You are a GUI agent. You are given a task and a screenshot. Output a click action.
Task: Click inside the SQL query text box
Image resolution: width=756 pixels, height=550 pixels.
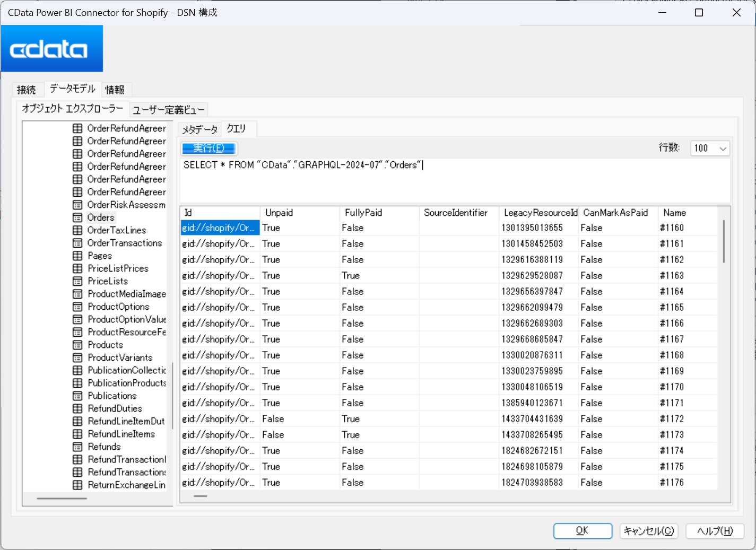point(455,180)
